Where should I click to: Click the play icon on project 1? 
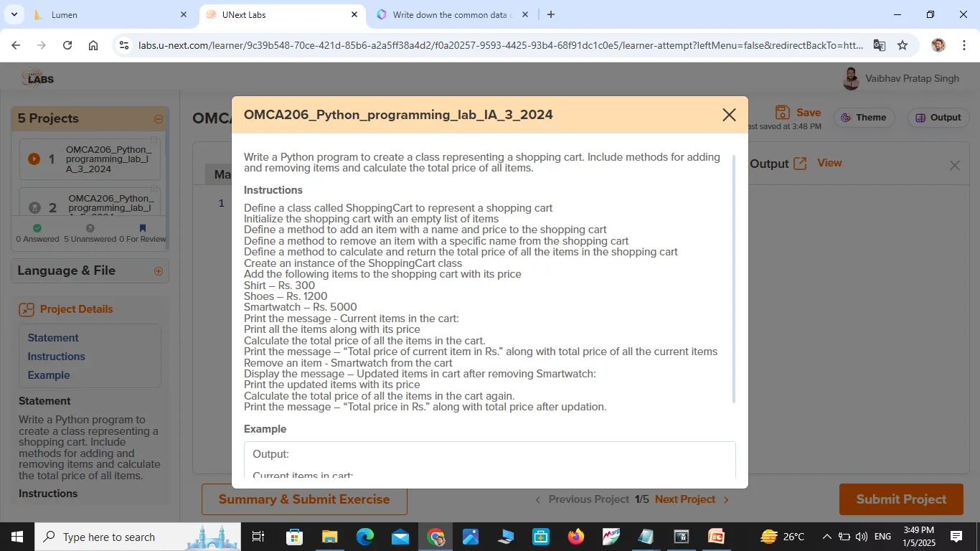point(33,159)
